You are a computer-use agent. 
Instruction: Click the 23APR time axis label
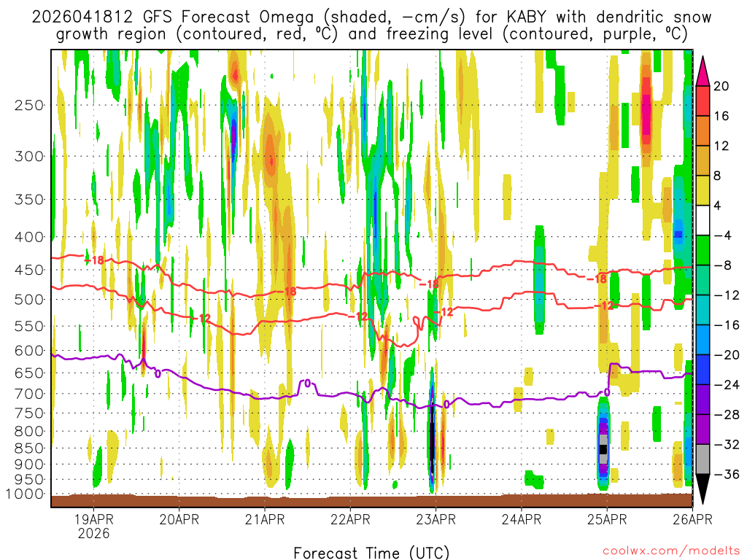click(x=436, y=519)
